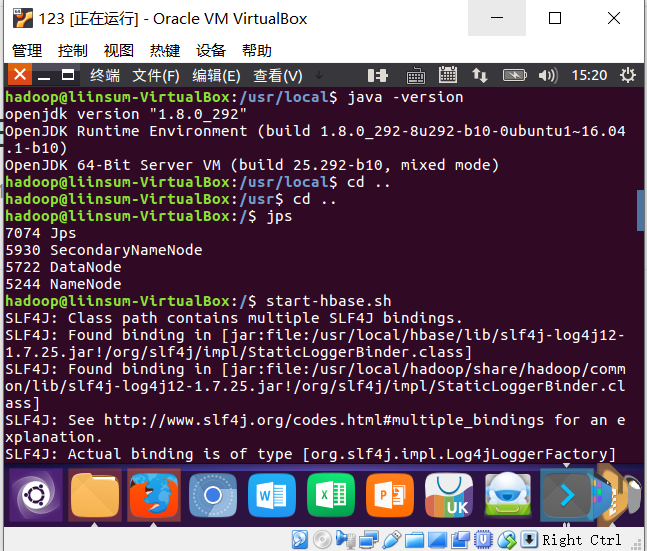Restore the Ubuntu terminal window size
Viewport: 647px width, 551px height.
(x=68, y=75)
